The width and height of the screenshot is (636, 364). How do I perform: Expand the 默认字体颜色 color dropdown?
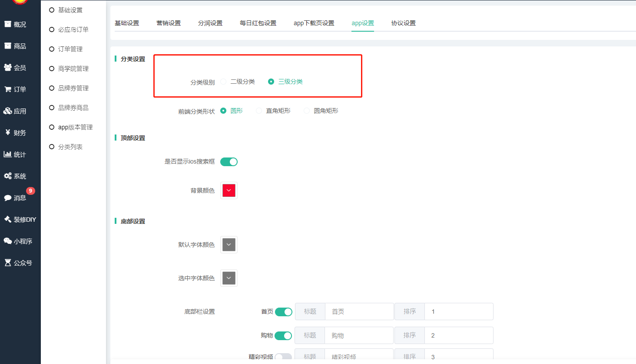coord(229,245)
